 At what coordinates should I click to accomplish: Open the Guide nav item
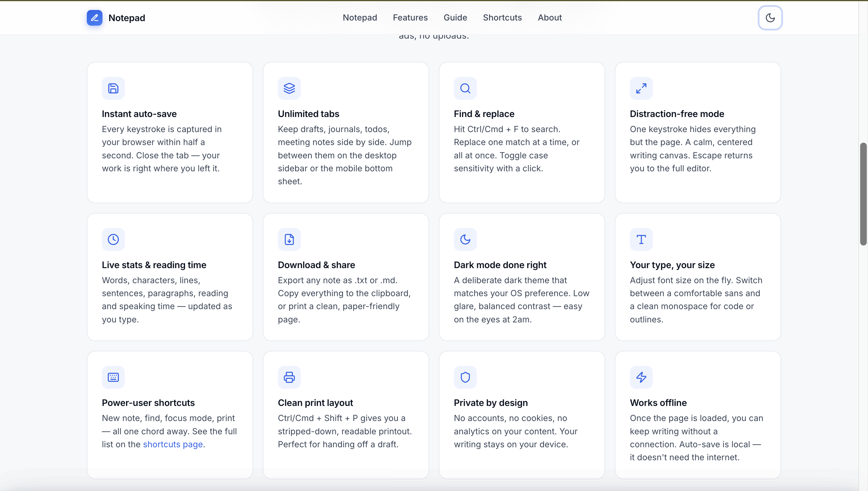455,17
